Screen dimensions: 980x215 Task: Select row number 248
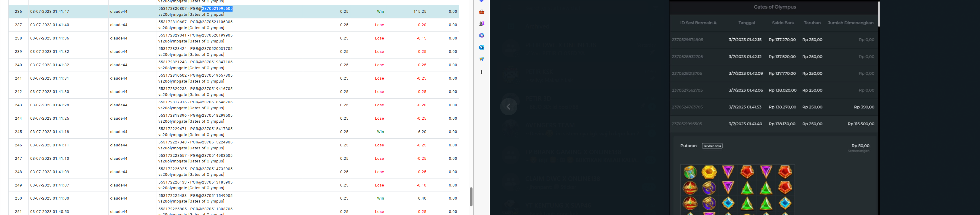[18, 172]
